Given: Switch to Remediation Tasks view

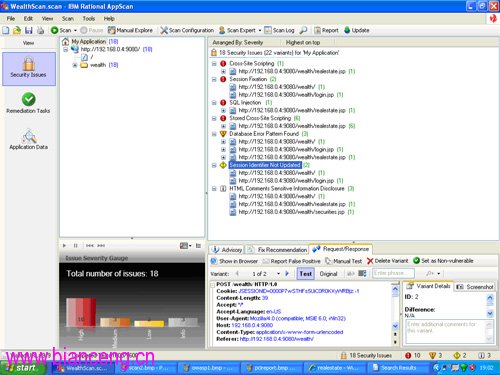Looking at the screenshot, I should (28, 103).
